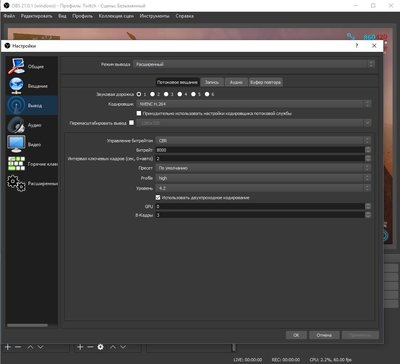Screen dimensions: 400x364
Task: Uncheck the two-pass encoding checkbox
Action: (x=158, y=197)
